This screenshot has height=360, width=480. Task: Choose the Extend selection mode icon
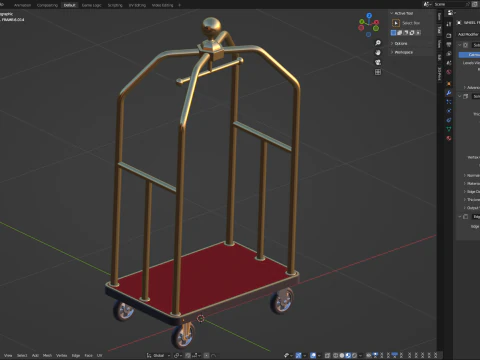point(399,33)
